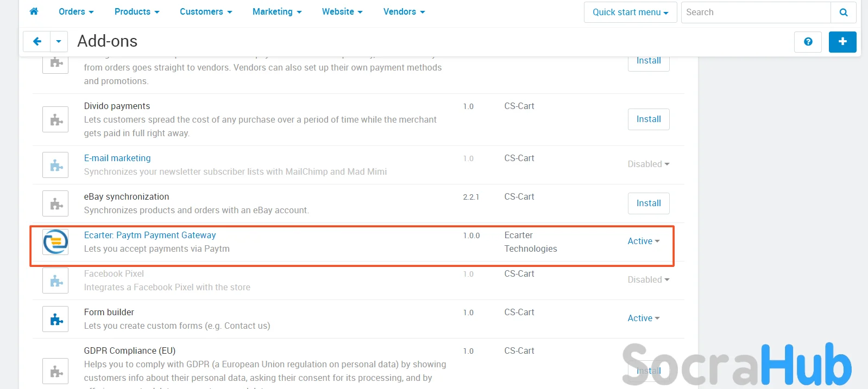This screenshot has height=389, width=868.
Task: Open the Orders menu
Action: pyautogui.click(x=76, y=12)
